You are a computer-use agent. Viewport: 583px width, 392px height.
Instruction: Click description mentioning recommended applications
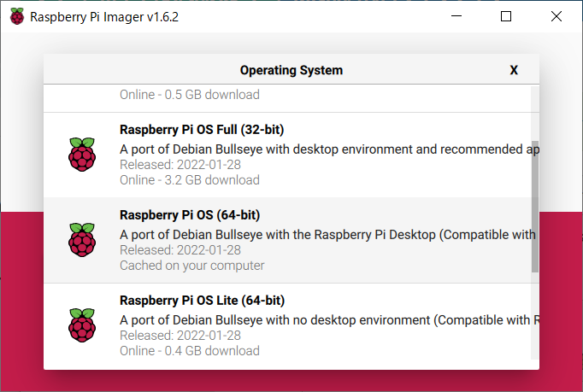click(x=329, y=149)
